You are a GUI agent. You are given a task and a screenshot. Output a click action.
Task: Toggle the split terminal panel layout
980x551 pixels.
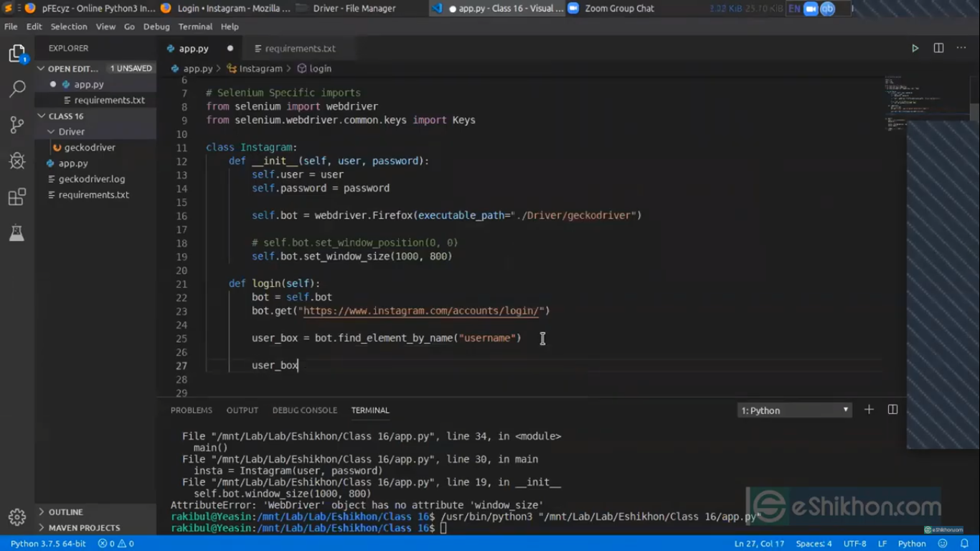pos(892,410)
